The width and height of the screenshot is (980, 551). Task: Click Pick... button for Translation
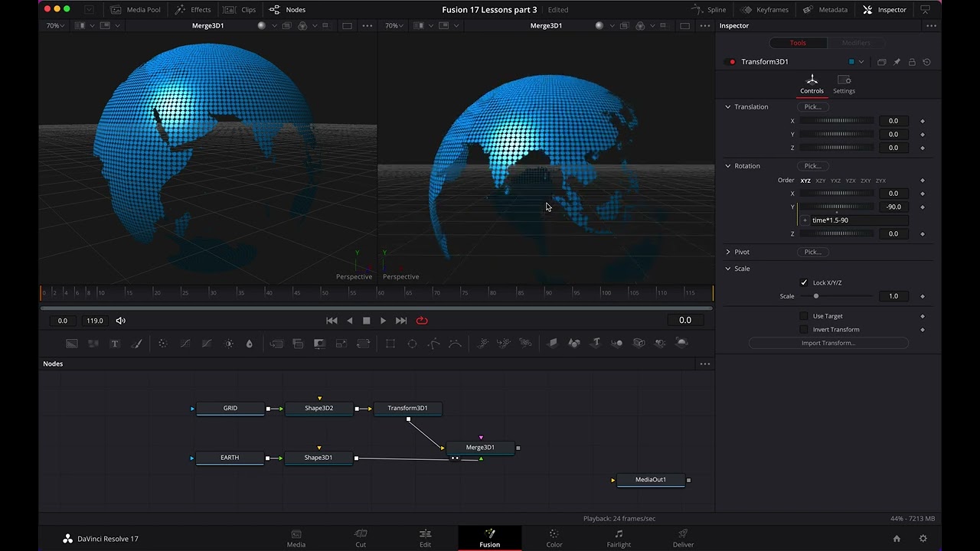pyautogui.click(x=812, y=107)
